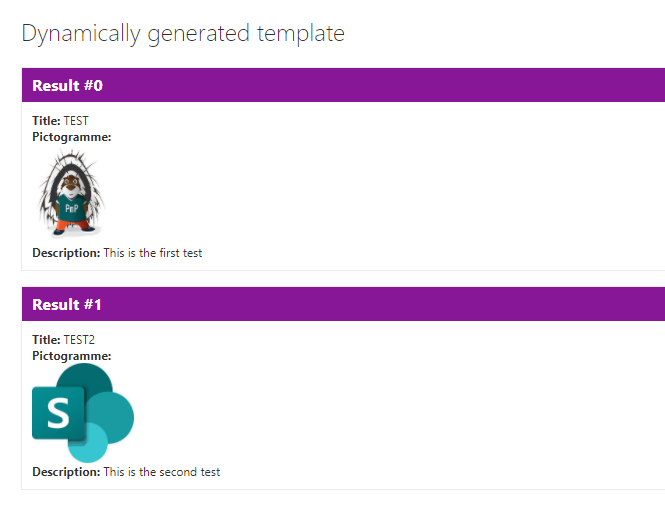Click the Pictogramme label in Result #0

(x=72, y=137)
